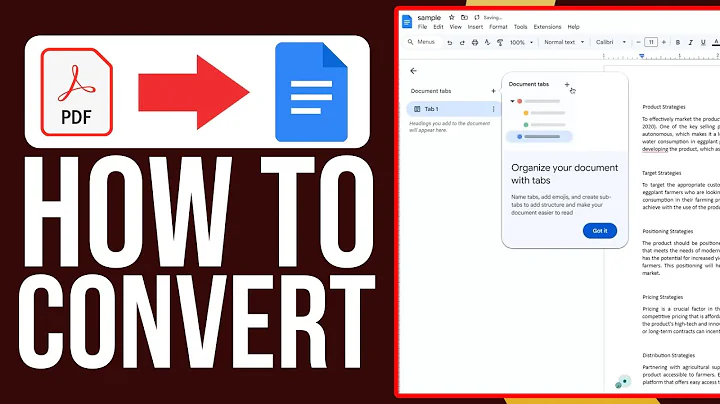Click the Product Strategies heading

[x=664, y=107]
